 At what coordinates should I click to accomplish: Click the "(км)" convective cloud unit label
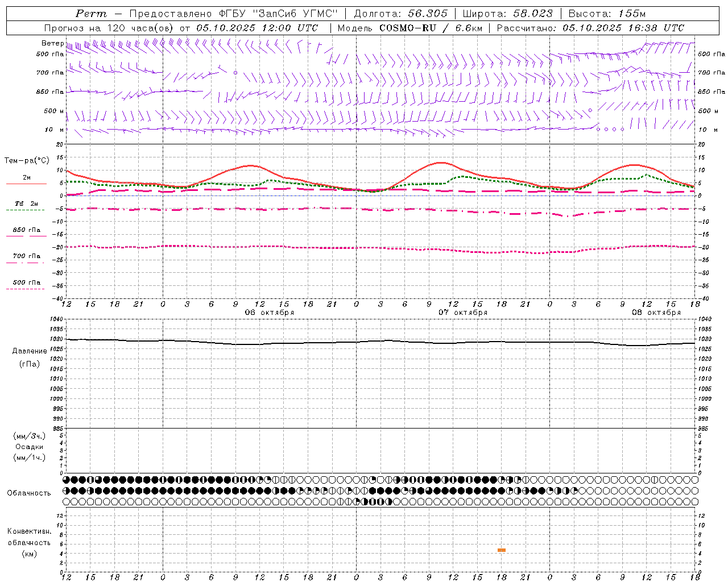click(x=30, y=554)
